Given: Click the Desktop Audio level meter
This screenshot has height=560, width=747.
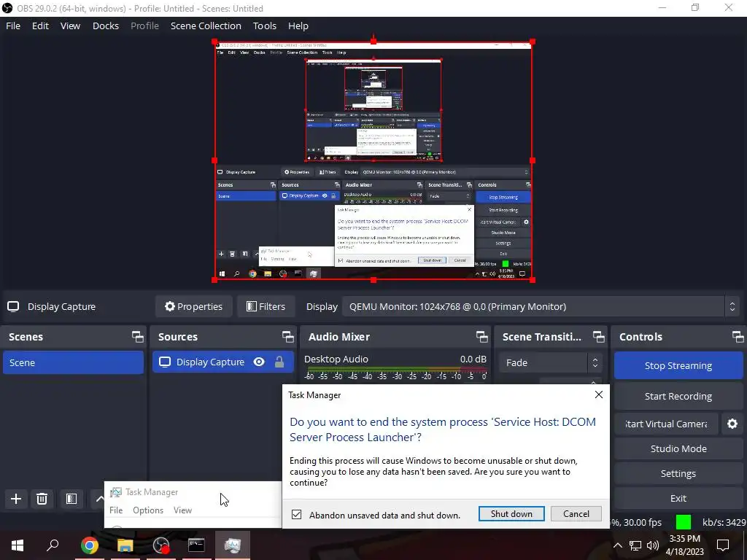Looking at the screenshot, I should [397, 369].
